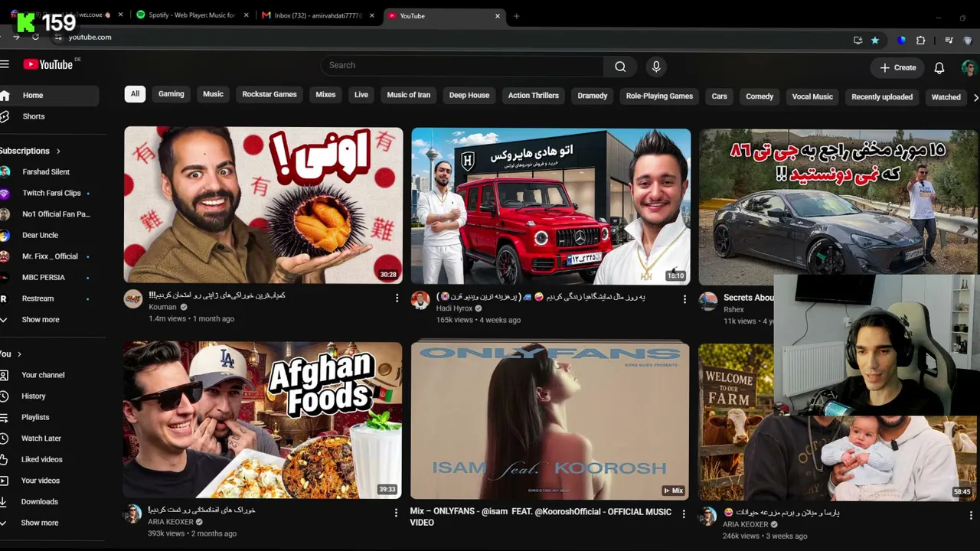
Task: Click the YouTube search field
Action: (462, 66)
